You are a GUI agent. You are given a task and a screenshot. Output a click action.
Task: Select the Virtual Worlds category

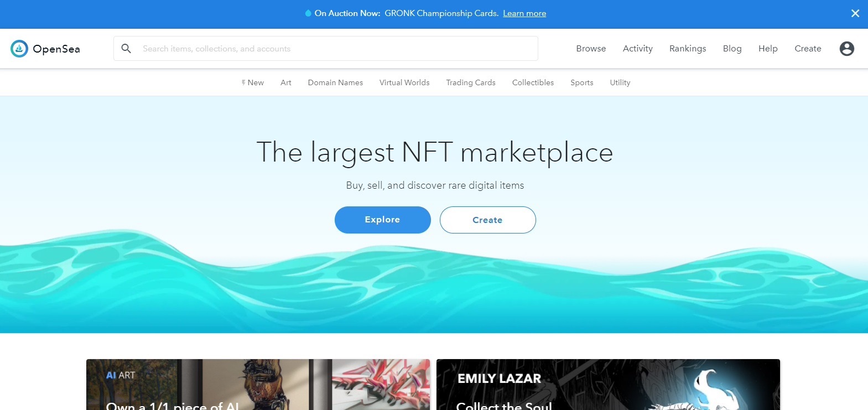[404, 82]
